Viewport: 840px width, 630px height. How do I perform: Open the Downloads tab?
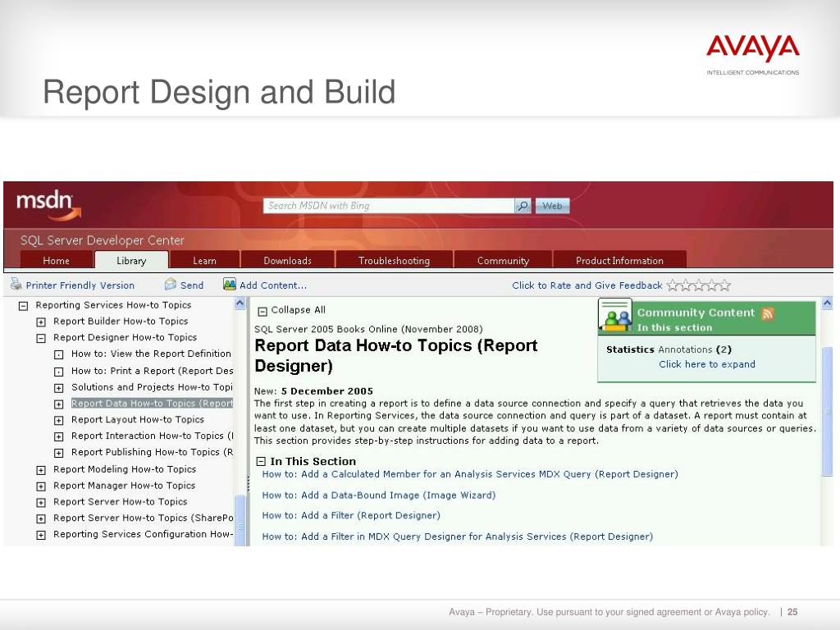(288, 260)
